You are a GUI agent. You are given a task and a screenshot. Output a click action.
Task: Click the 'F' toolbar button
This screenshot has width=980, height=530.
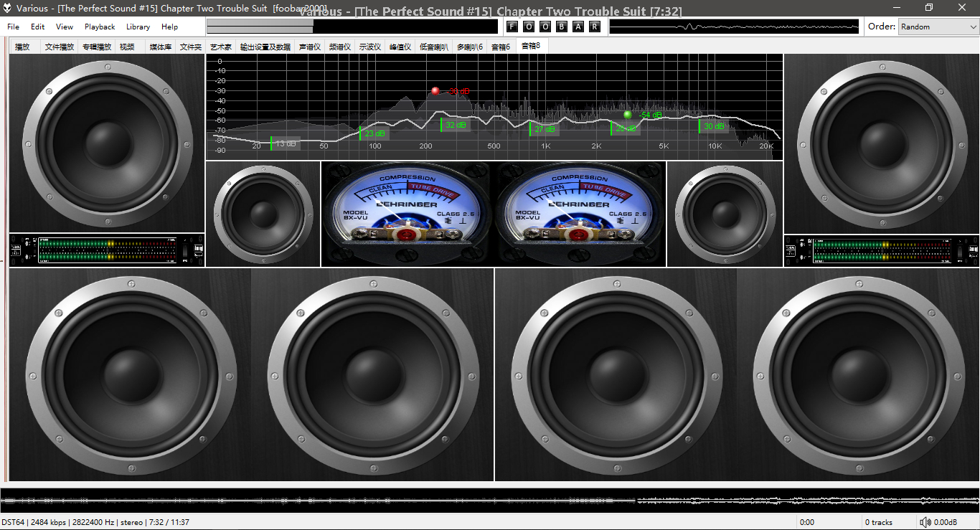pyautogui.click(x=512, y=27)
